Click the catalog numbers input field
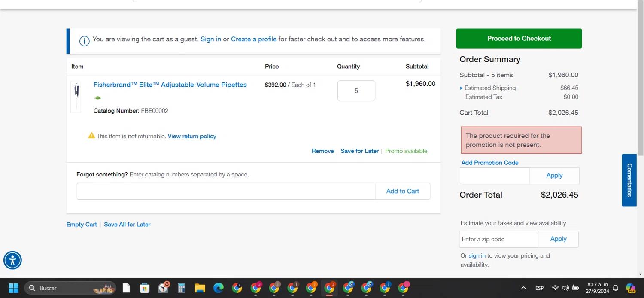 click(x=226, y=191)
